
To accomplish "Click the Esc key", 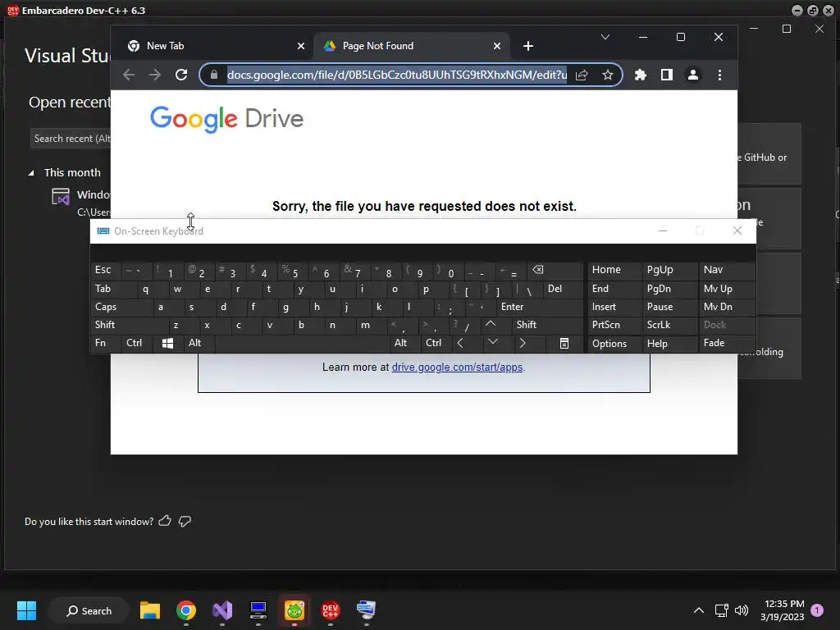I will pos(106,270).
